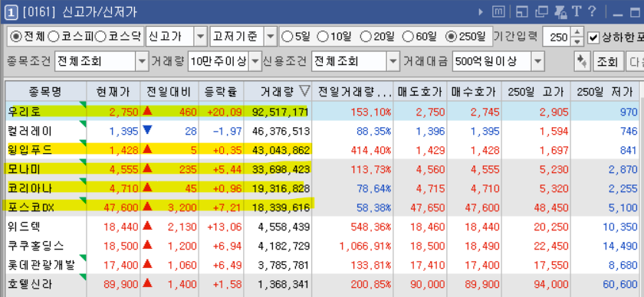
Task: Open the 신용조건 전체조회 dropdown
Action: point(393,61)
